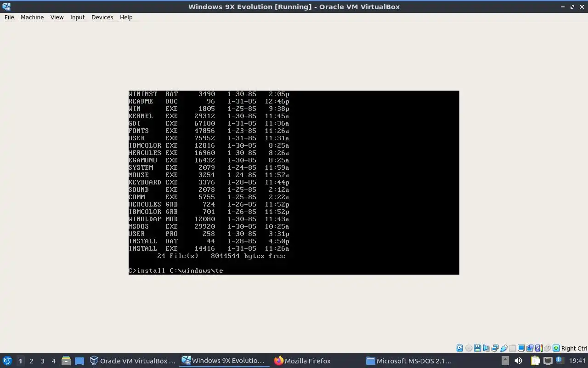Click the SOUND EXE file row
The image size is (588, 368).
209,190
